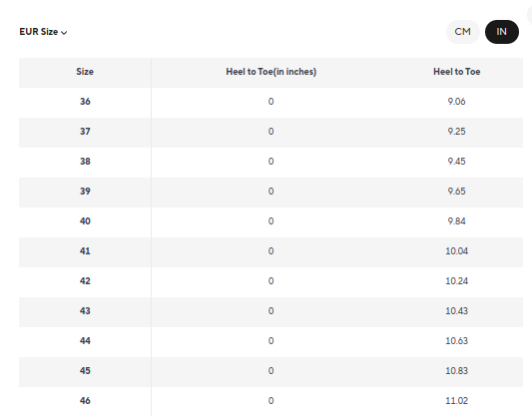The image size is (532, 416).
Task: Click the 10.83 value for size 45
Action: click(457, 371)
